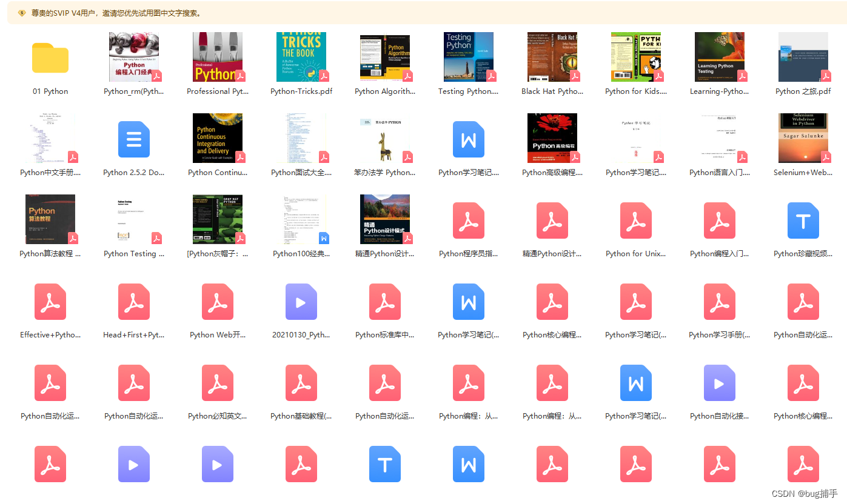Viewport: 847px width, 504px height.
Task: Open the PDF icon of Python程序员指...
Action: tap(469, 220)
